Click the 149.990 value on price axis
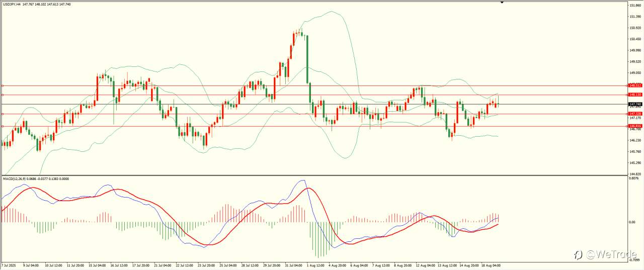 click(x=635, y=50)
